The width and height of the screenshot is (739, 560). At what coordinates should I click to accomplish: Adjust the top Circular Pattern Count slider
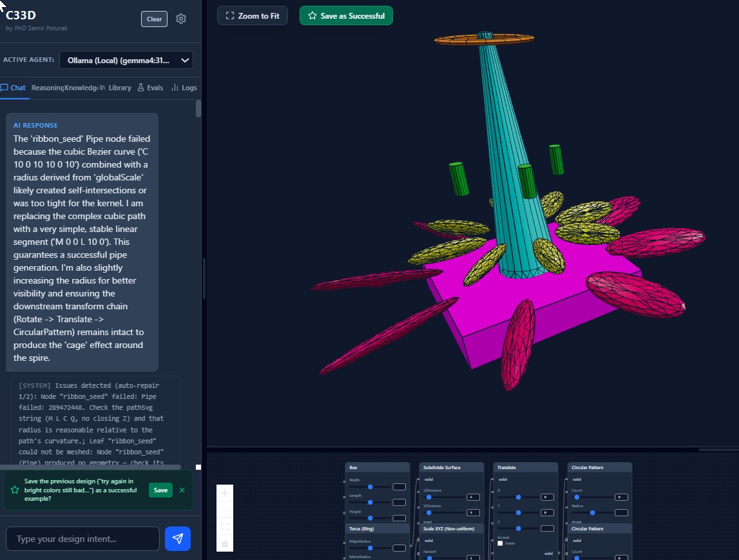tap(593, 497)
